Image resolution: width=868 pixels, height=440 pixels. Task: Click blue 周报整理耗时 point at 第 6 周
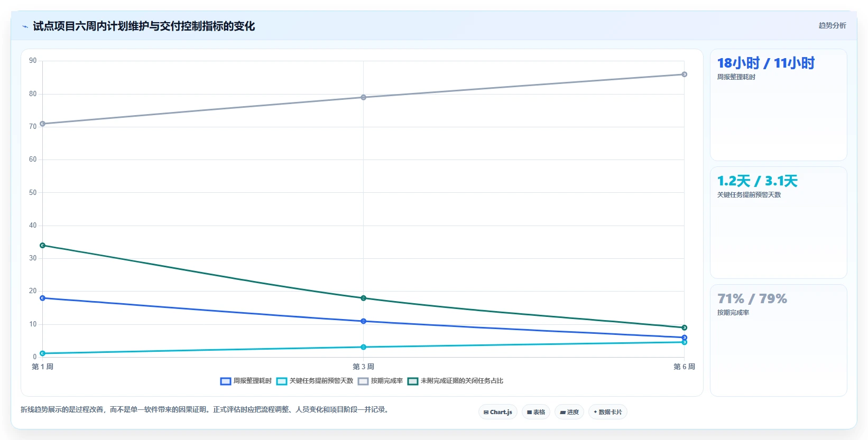[x=684, y=338]
